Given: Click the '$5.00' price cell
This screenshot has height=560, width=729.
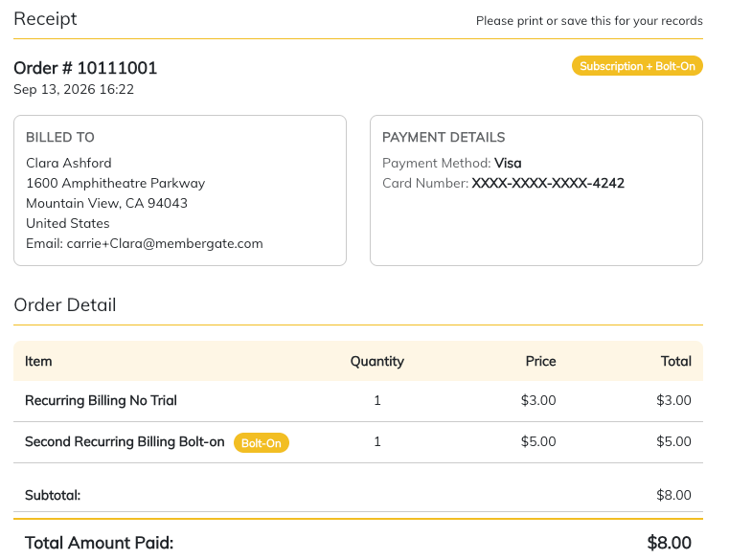Looking at the screenshot, I should (538, 441).
